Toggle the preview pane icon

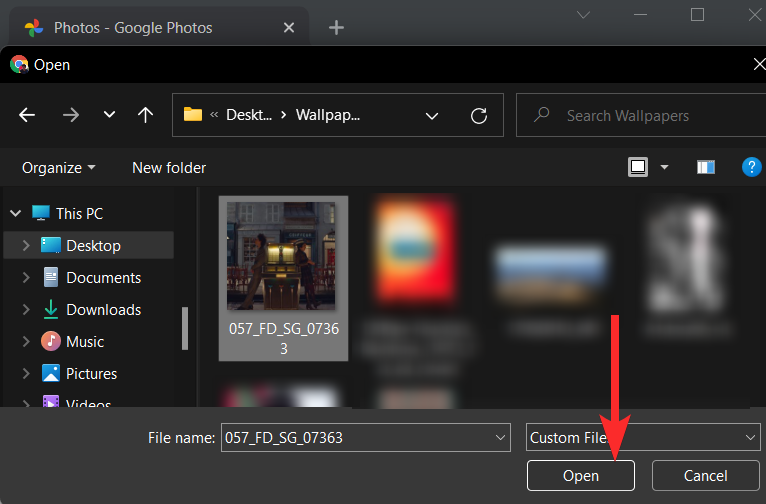click(x=705, y=168)
